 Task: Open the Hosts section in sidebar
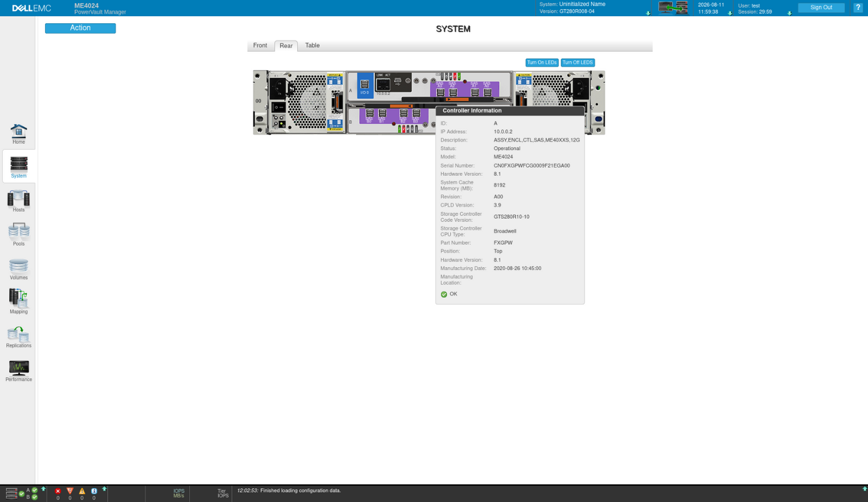pos(19,201)
